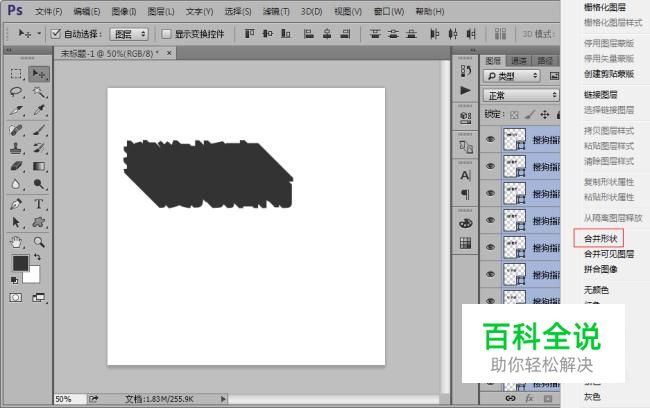Click the dark foreground color swatch
Viewport: 650px width, 408px height.
pyautogui.click(x=18, y=262)
